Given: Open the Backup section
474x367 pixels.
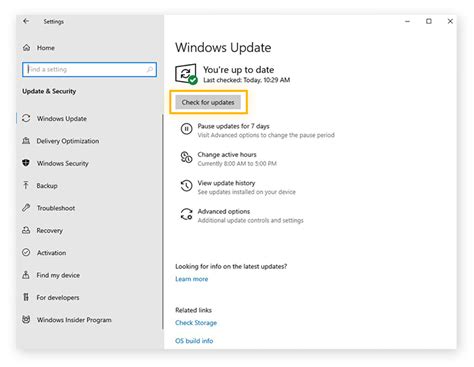Looking at the screenshot, I should coord(47,186).
